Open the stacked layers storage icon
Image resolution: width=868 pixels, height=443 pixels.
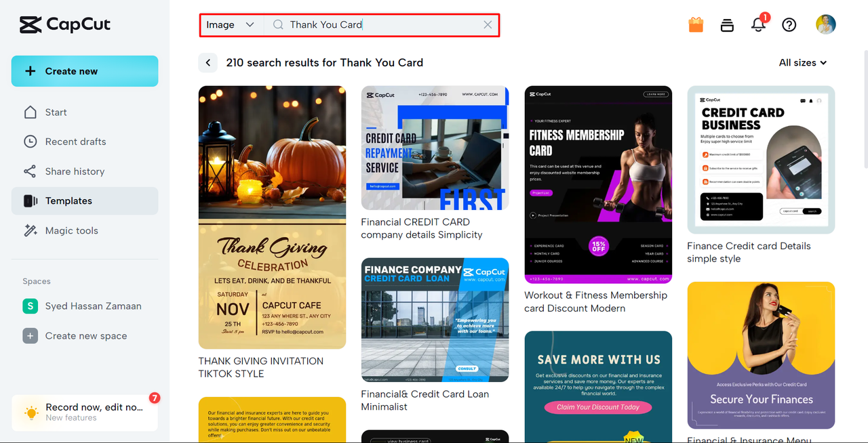[x=727, y=25]
